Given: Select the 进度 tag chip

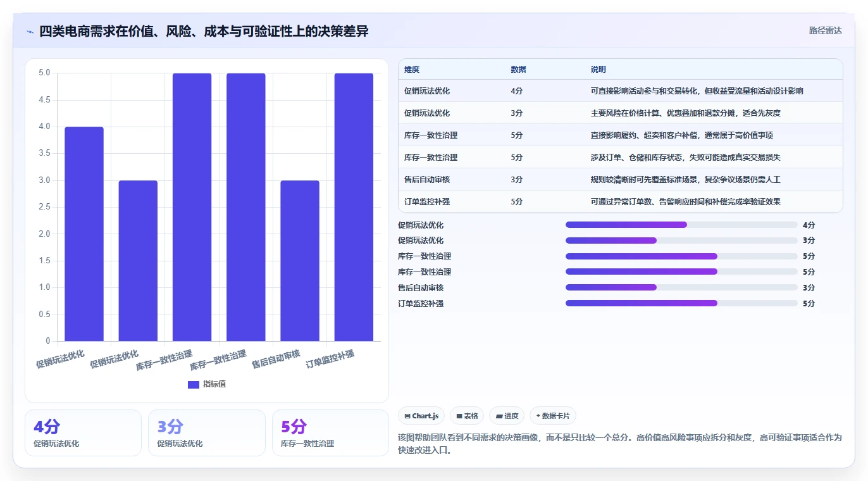Looking at the screenshot, I should (x=507, y=416).
